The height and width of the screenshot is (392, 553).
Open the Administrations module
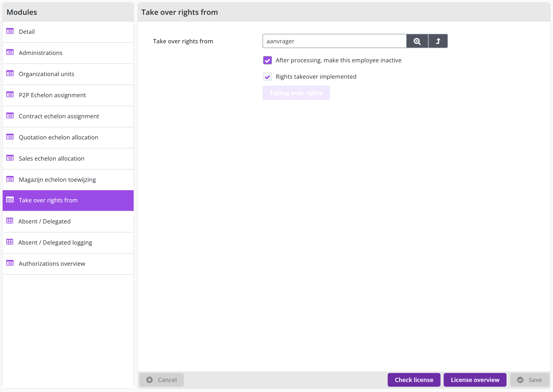point(68,53)
